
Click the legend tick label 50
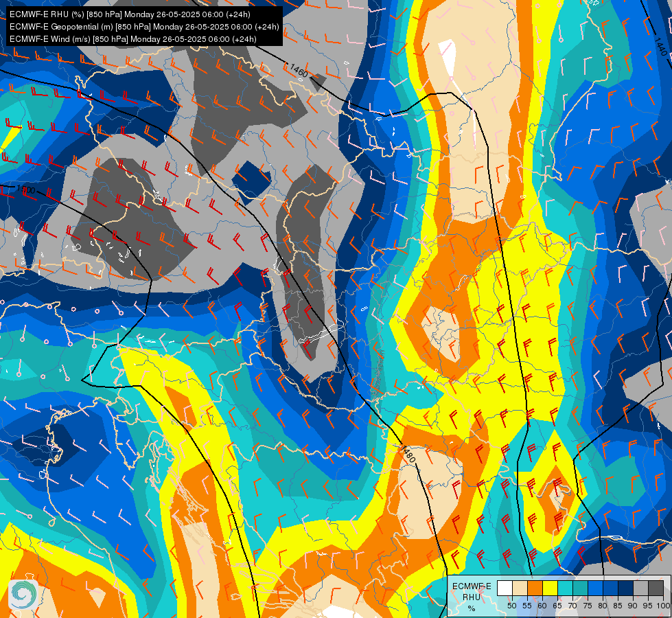coord(511,606)
